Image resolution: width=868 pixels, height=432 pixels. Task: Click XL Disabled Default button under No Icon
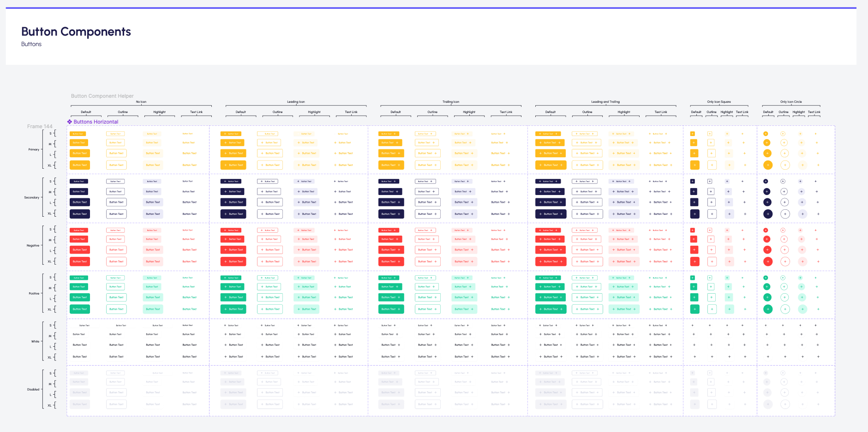[80, 404]
